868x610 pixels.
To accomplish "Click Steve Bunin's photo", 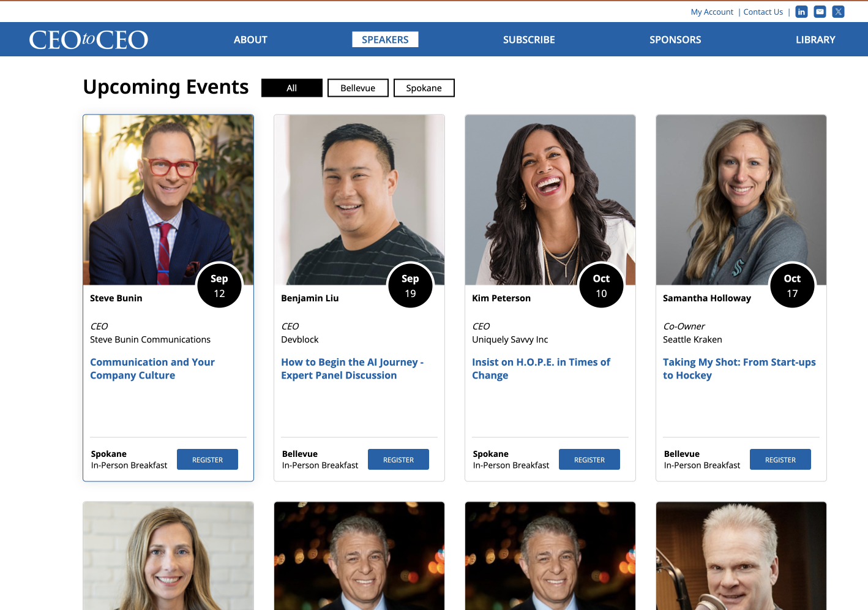I will [168, 200].
